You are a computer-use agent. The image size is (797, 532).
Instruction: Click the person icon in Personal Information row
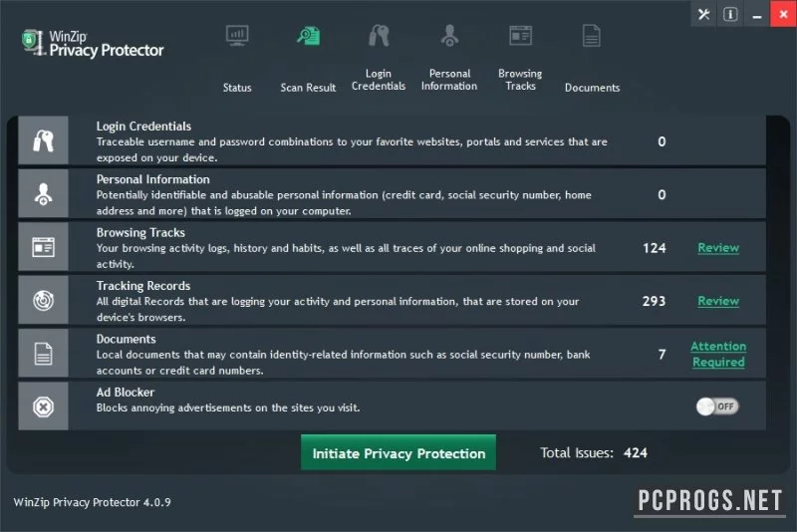[x=43, y=193]
